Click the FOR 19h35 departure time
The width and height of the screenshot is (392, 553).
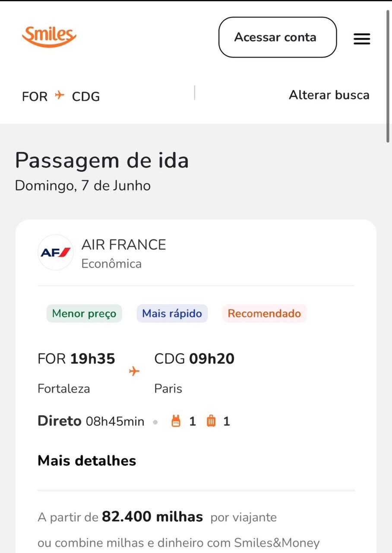tap(76, 359)
